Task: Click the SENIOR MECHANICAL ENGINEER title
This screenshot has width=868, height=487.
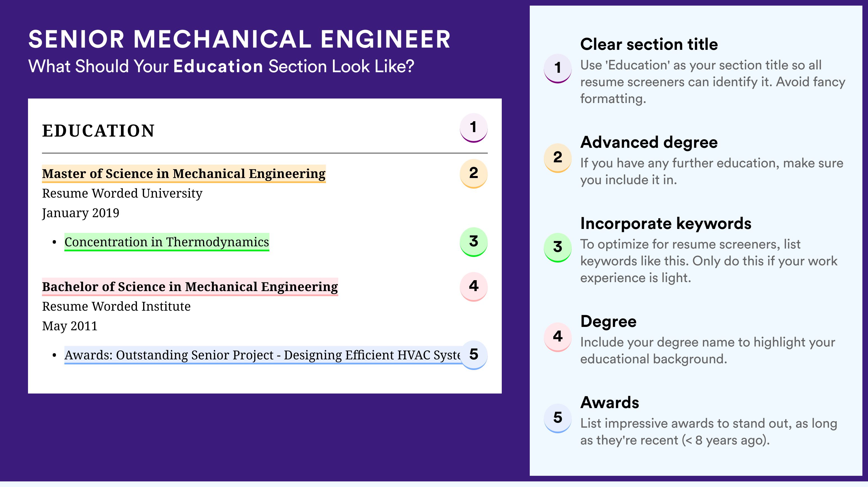Action: [x=239, y=39]
